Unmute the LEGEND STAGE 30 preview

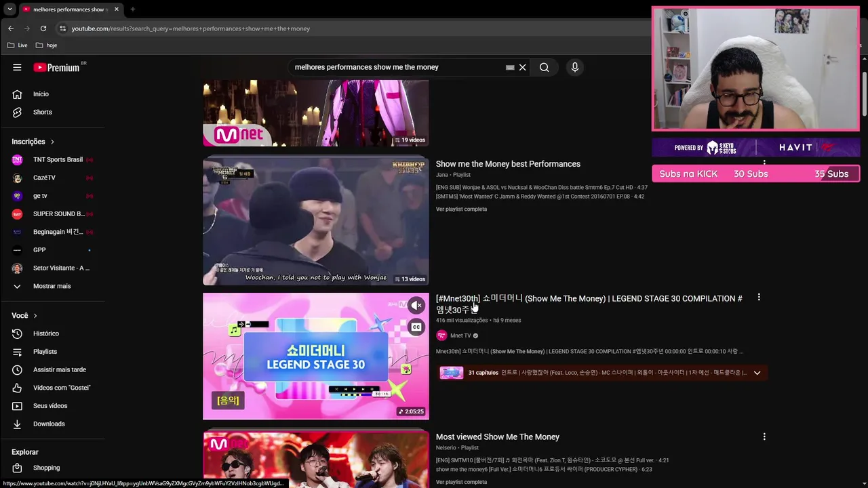pyautogui.click(x=416, y=306)
